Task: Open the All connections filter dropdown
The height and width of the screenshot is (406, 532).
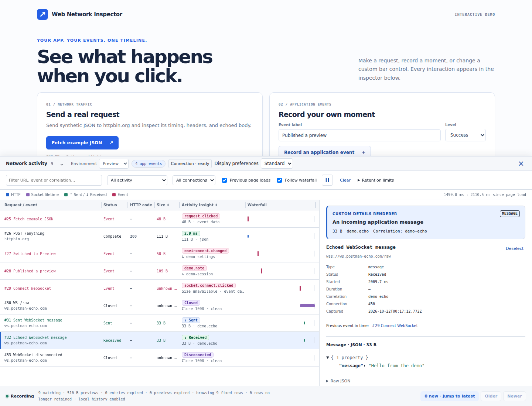Action: coord(194,180)
